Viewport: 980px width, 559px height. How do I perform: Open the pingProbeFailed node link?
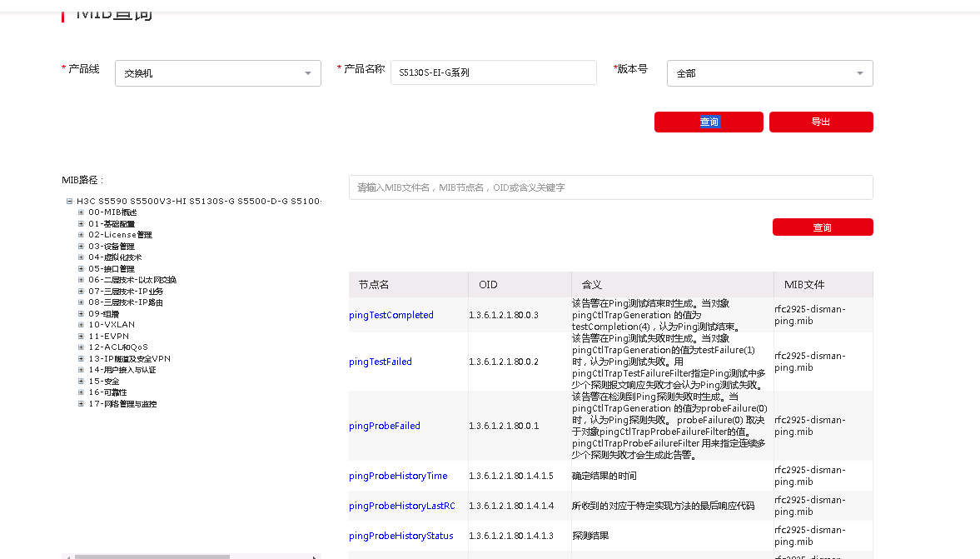pos(385,426)
